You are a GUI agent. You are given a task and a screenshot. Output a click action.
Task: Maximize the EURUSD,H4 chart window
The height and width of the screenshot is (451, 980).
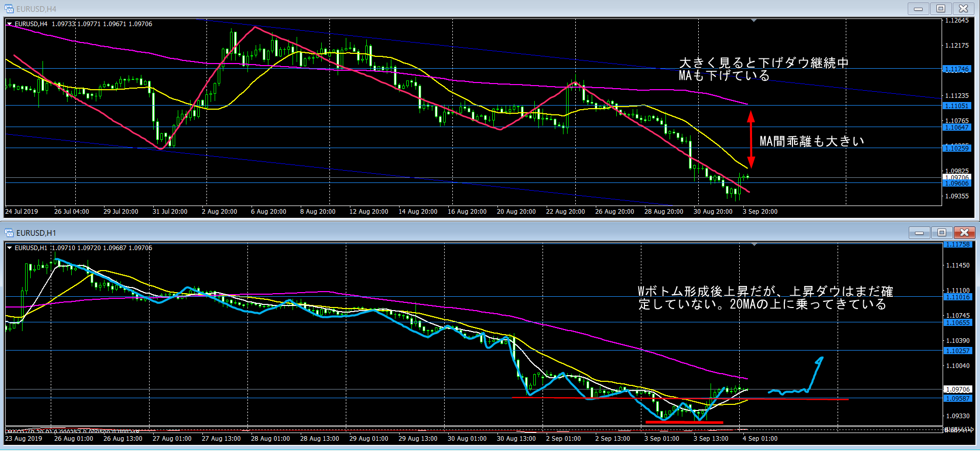941,9
